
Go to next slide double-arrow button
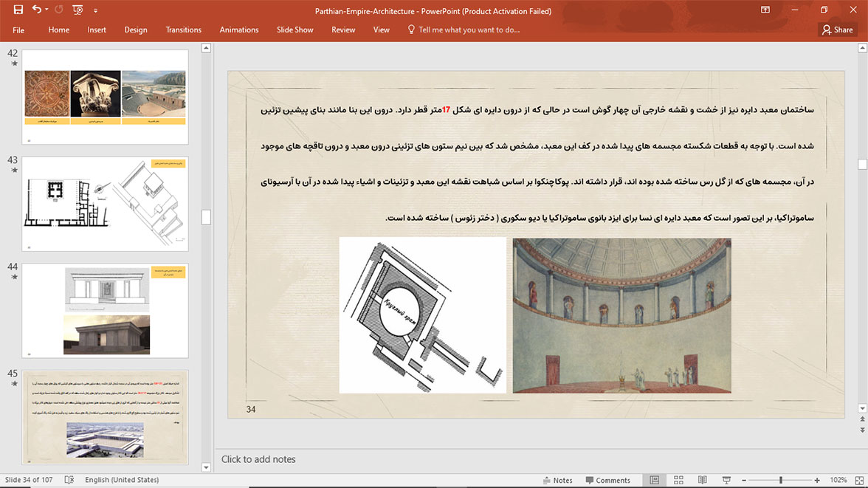pos(862,430)
